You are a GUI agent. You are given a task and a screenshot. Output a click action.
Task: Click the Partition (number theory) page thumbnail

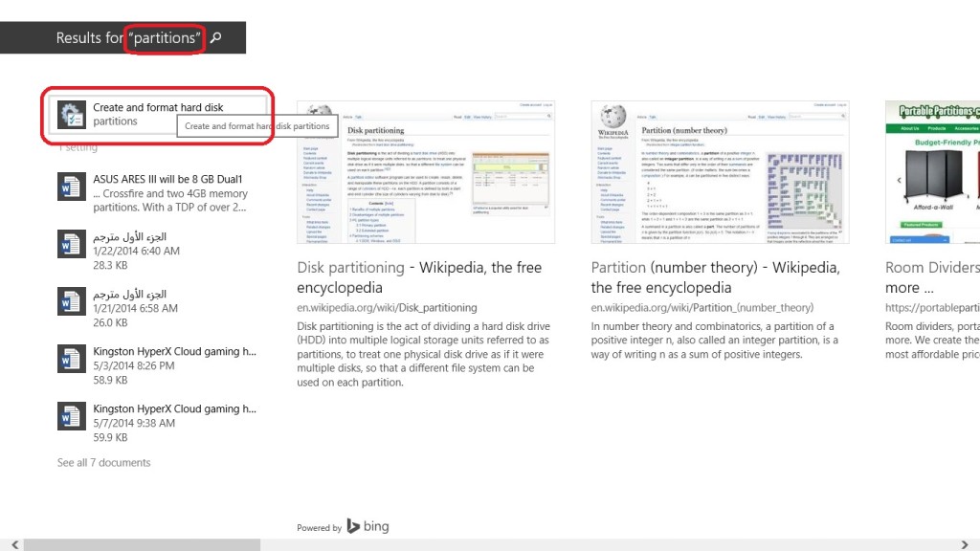(x=720, y=172)
